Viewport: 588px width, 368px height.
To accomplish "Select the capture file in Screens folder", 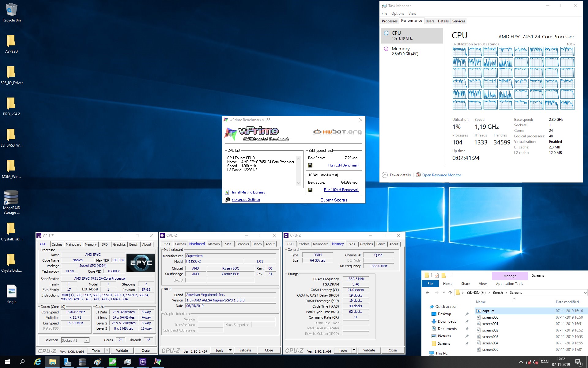I will (531, 311).
